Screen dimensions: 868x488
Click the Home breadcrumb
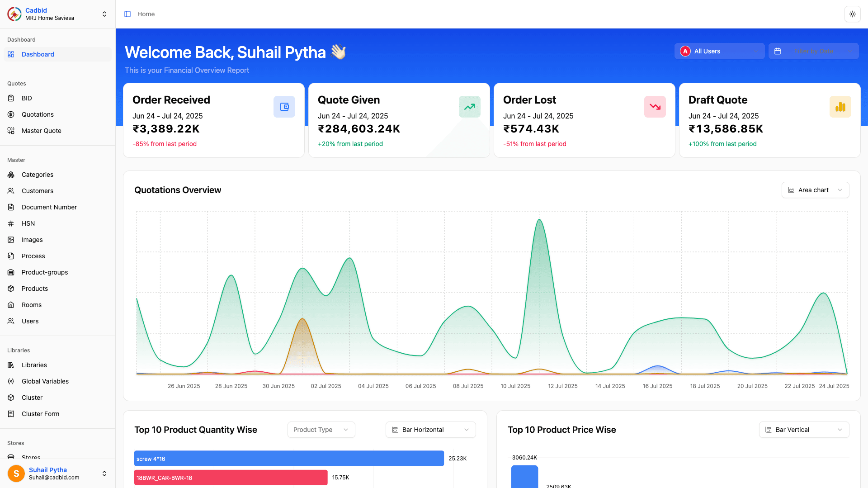coord(146,14)
